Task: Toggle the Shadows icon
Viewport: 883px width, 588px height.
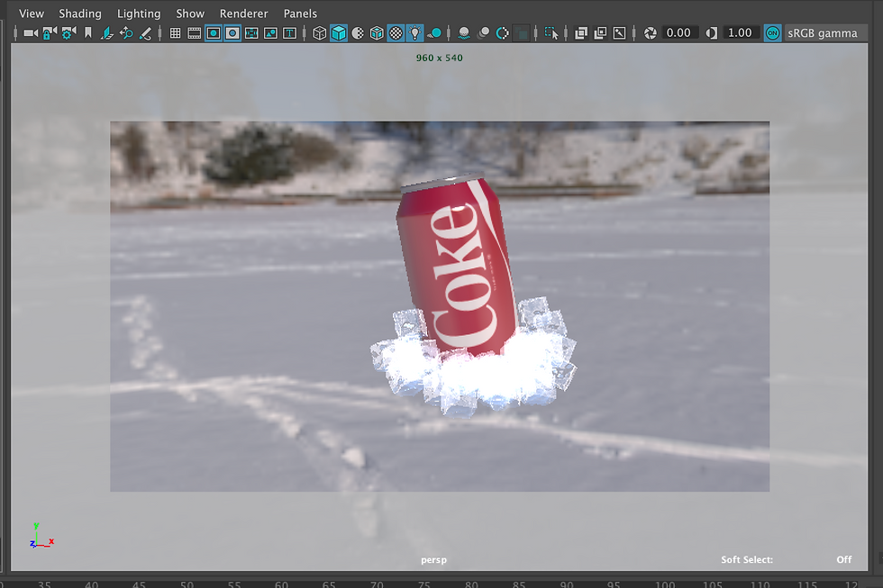Action: coord(434,33)
